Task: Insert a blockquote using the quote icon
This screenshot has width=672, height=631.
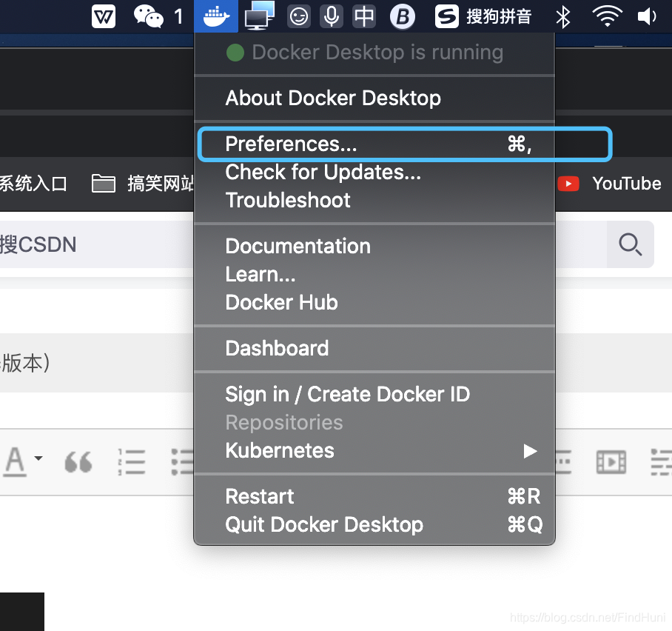Action: click(79, 461)
